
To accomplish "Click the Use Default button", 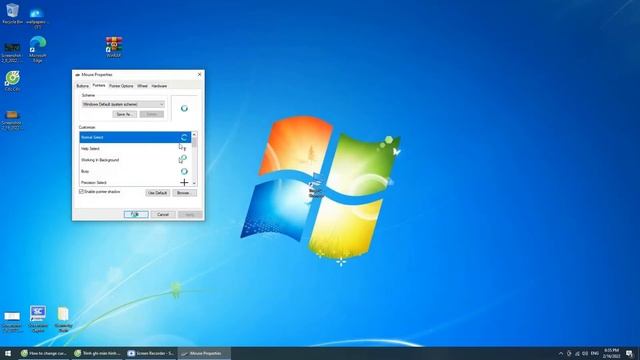I will point(158,193).
